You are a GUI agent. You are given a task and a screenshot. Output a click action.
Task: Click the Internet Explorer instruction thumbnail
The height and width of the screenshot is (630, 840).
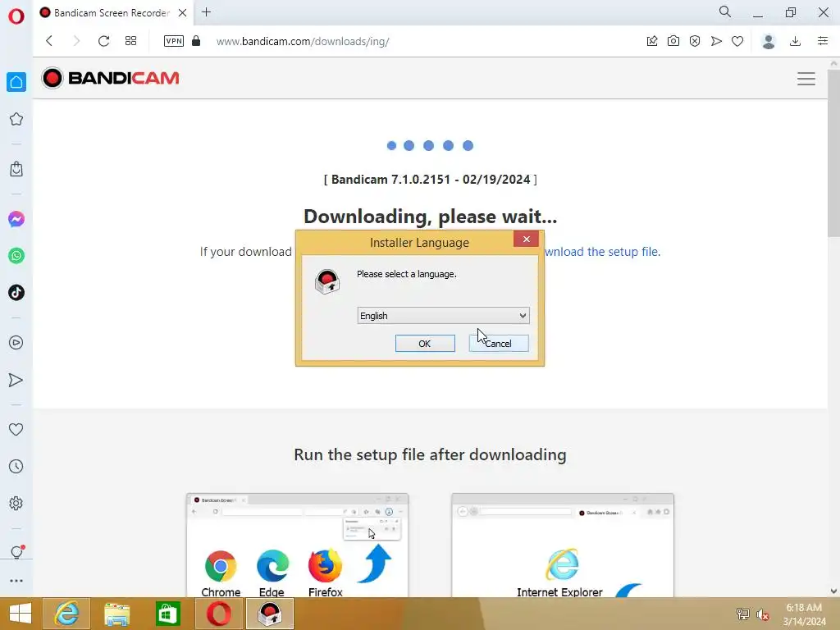(x=563, y=545)
